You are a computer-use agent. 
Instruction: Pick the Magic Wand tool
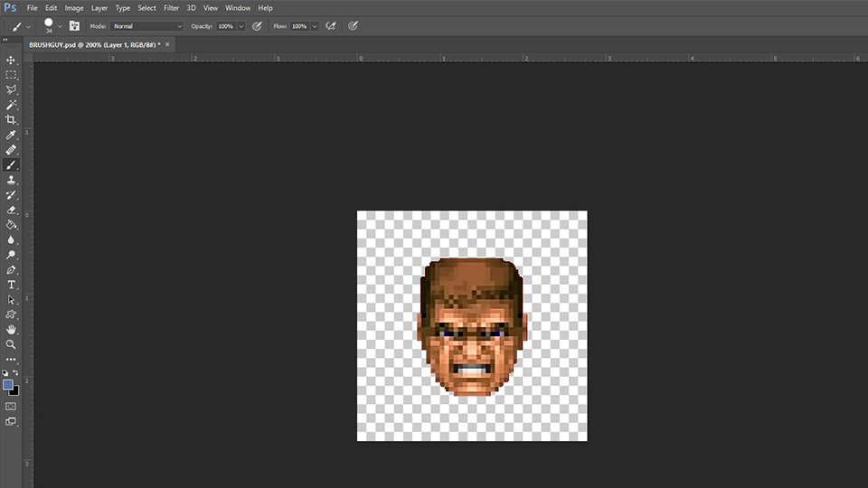tap(12, 105)
